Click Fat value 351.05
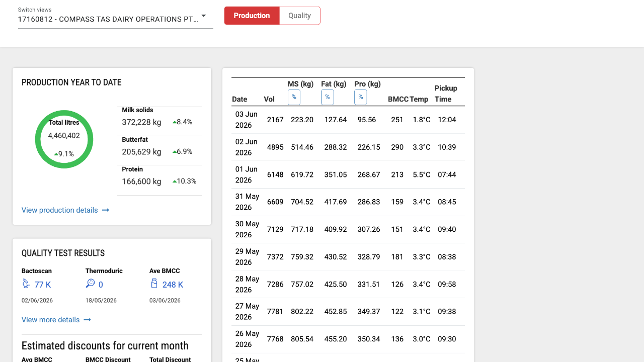 pos(336,174)
